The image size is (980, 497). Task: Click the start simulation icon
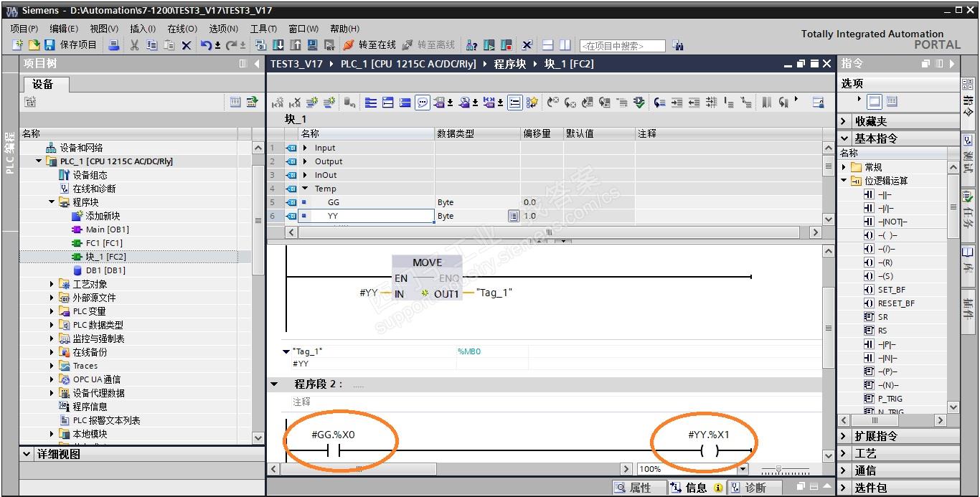pos(313,45)
